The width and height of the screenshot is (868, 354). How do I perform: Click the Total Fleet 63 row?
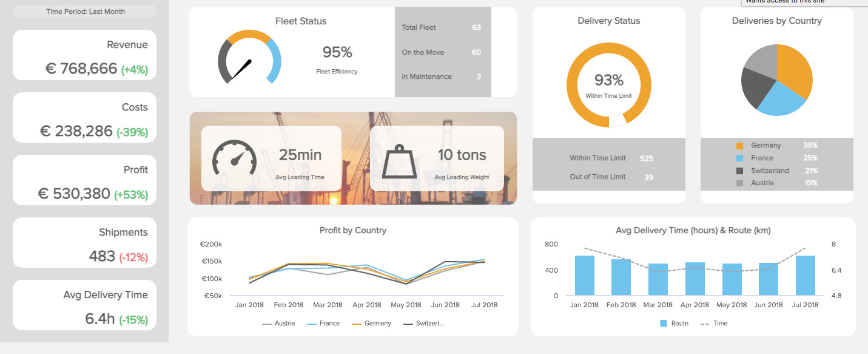tap(442, 27)
